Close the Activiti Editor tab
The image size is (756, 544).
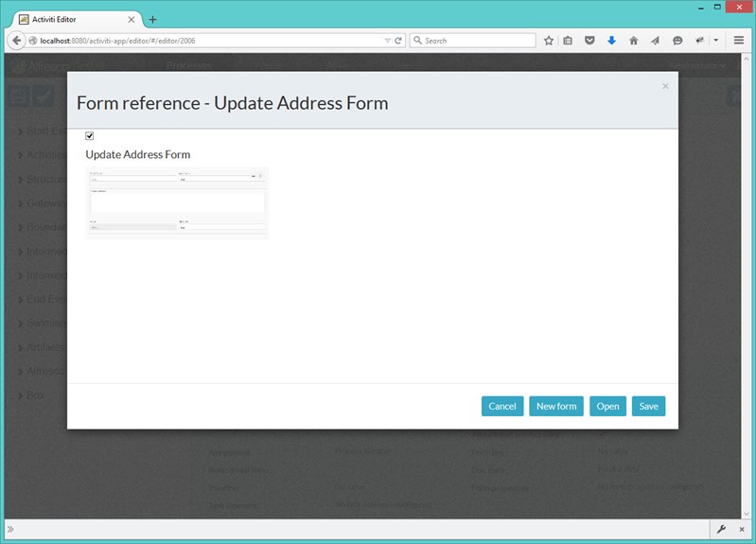click(132, 19)
